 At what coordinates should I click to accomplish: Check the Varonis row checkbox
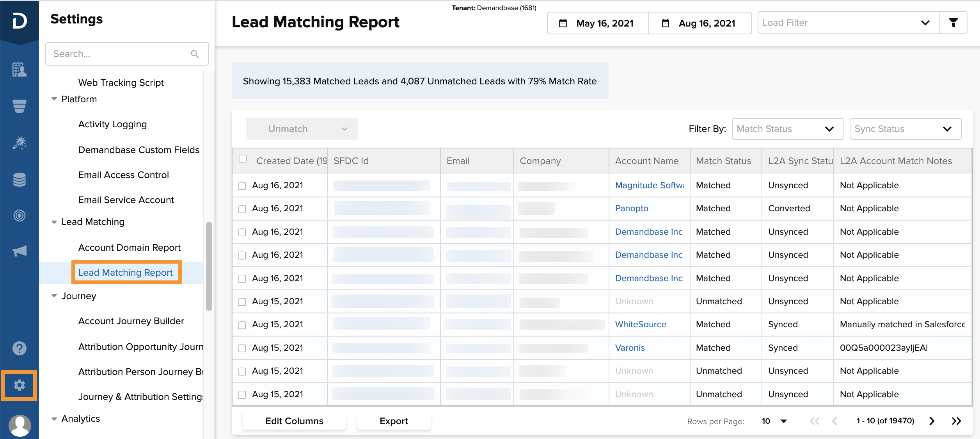tap(242, 348)
